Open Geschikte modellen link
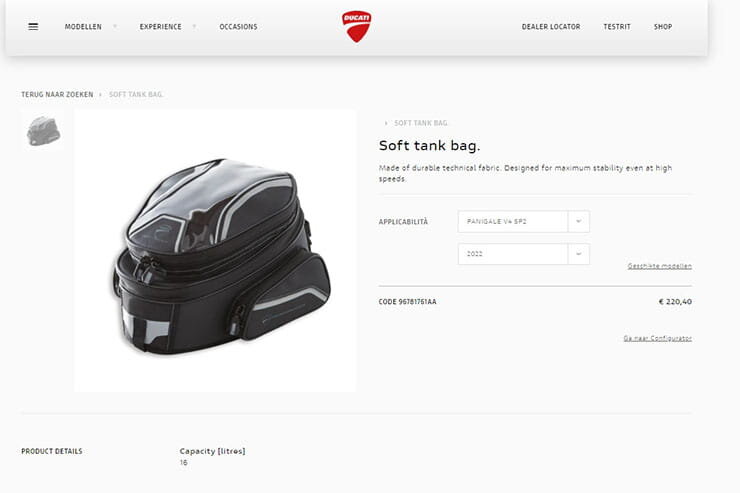Screen dimensions: 740x493 point(659,266)
